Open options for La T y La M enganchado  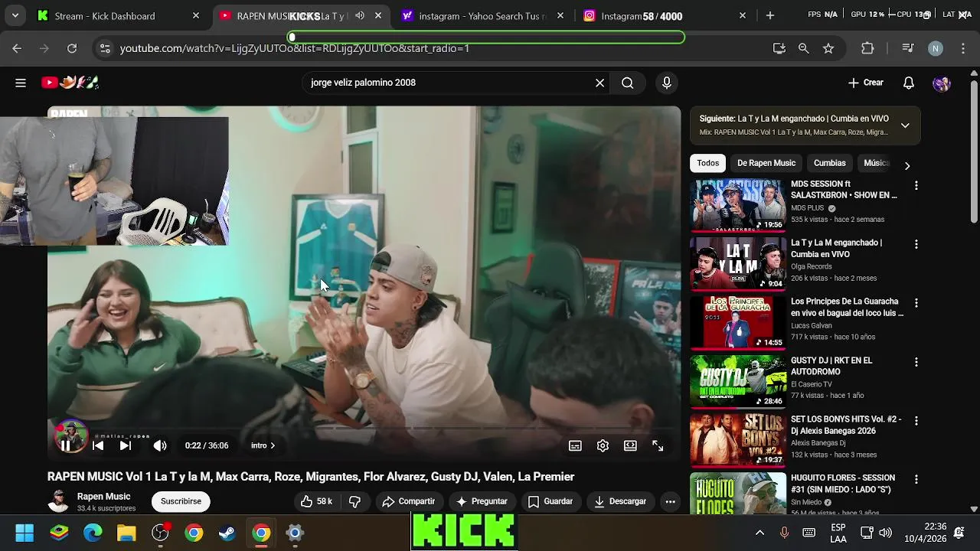916,244
